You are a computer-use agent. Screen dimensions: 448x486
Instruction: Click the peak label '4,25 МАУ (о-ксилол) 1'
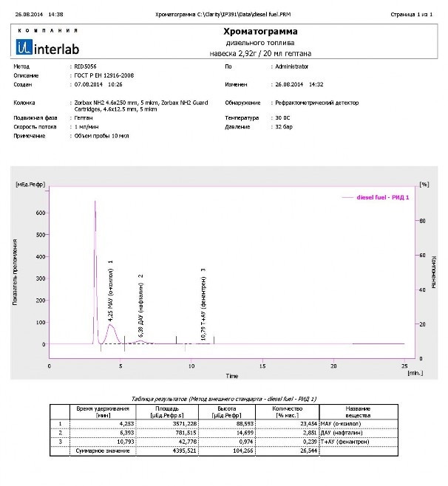click(x=110, y=291)
